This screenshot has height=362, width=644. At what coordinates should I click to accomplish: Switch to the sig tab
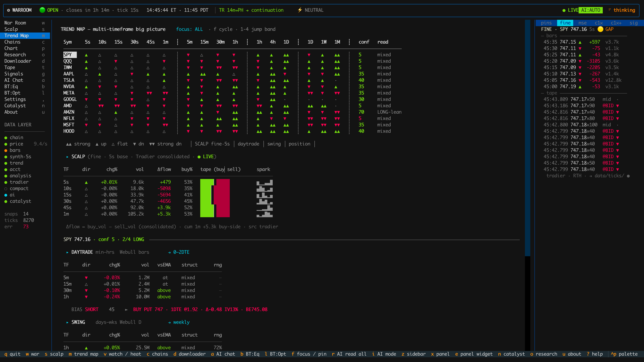coord(633,23)
